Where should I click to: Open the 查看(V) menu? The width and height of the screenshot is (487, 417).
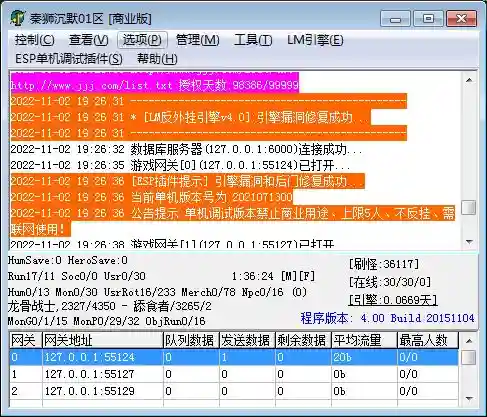pos(89,40)
